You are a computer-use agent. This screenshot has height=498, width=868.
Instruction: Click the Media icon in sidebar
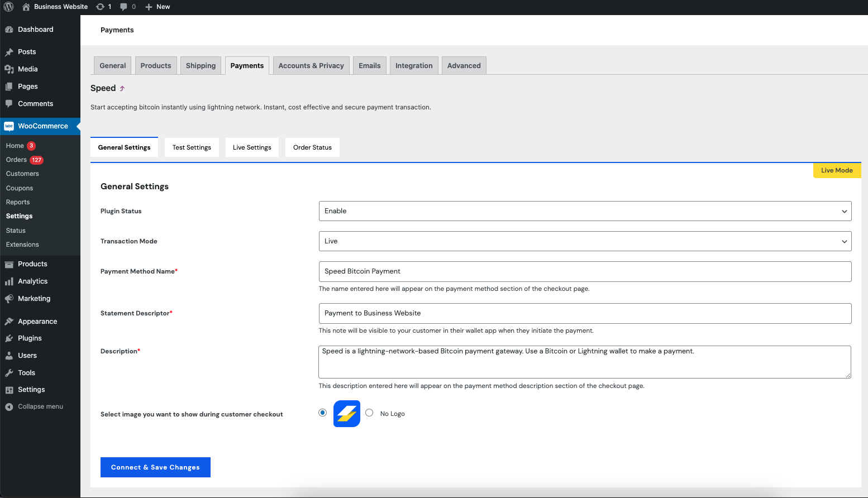point(9,69)
